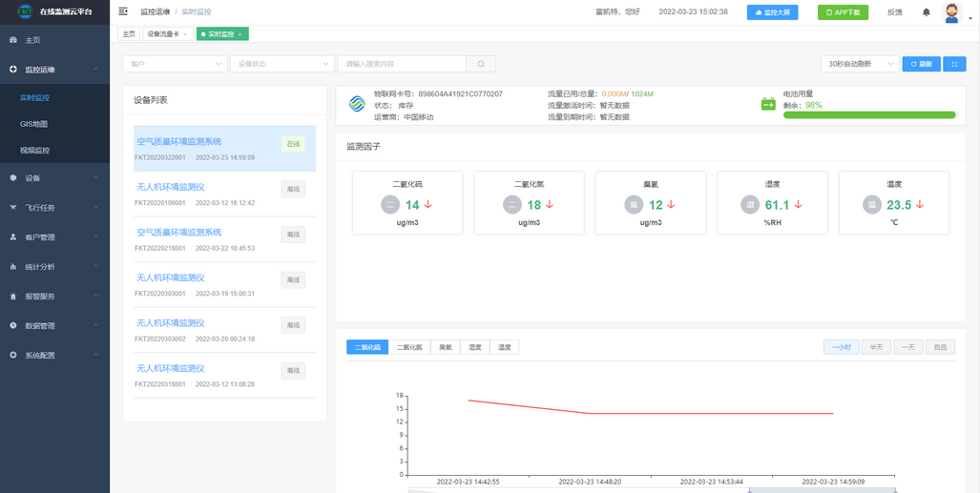Screen dimensions: 980x493
Task: Click the chart zoom slider at bottom
Action: point(821,490)
